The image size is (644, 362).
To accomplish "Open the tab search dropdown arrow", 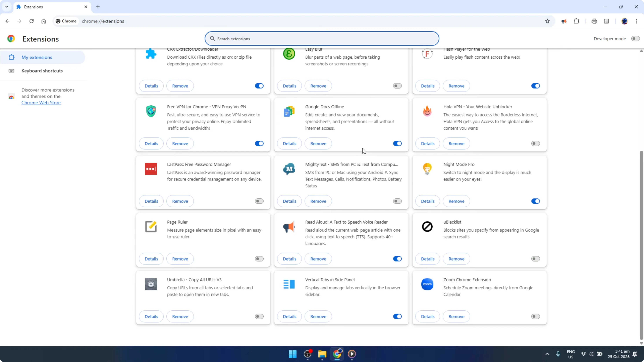I will click(x=7, y=7).
